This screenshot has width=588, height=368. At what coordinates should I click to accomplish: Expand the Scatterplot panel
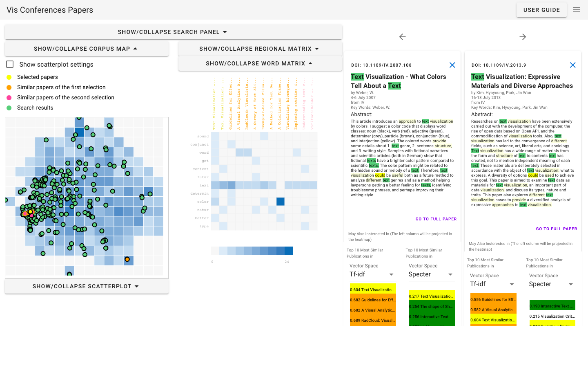tap(87, 286)
